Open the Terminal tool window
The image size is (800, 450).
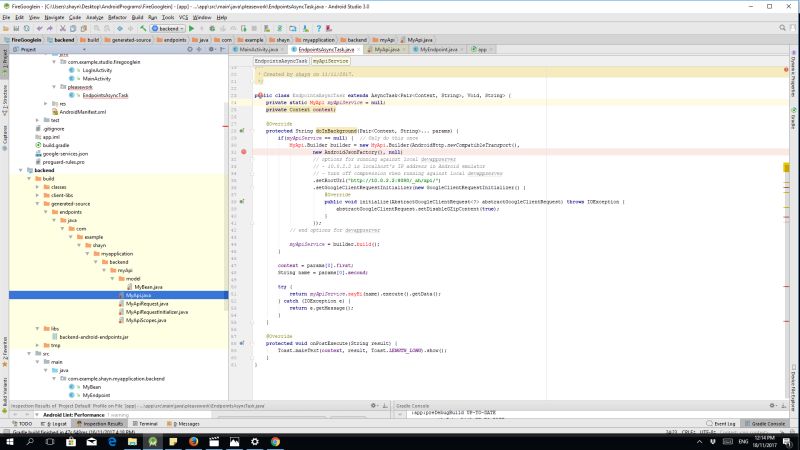tap(147, 423)
